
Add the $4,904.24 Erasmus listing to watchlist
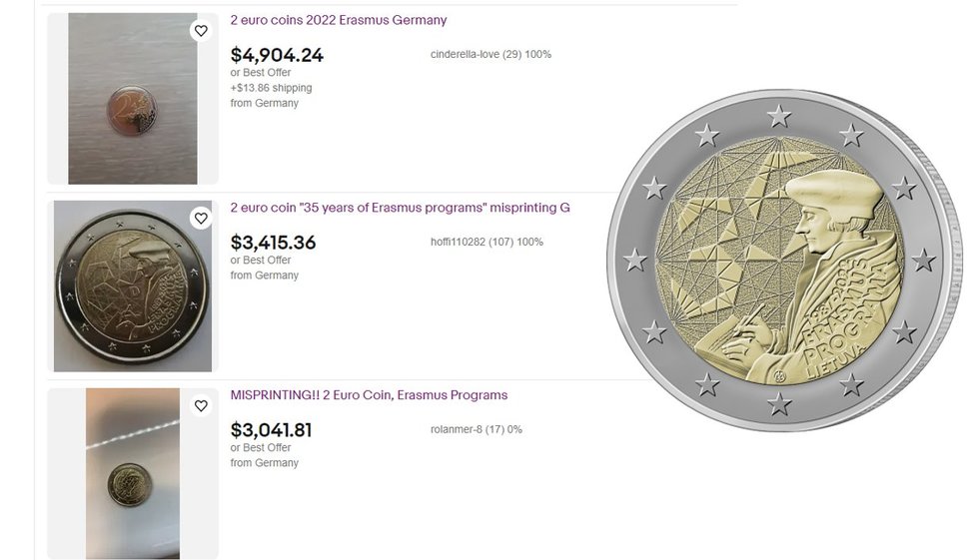click(x=201, y=31)
